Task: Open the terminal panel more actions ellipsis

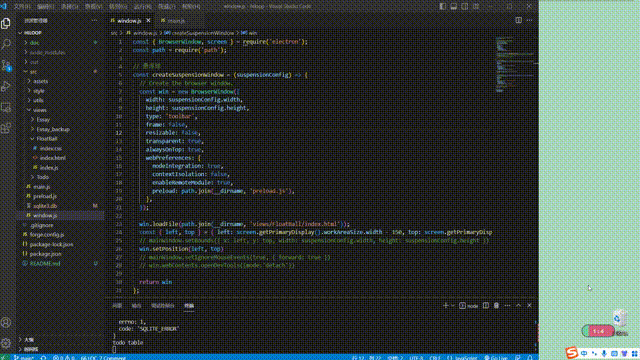Action: [507, 305]
